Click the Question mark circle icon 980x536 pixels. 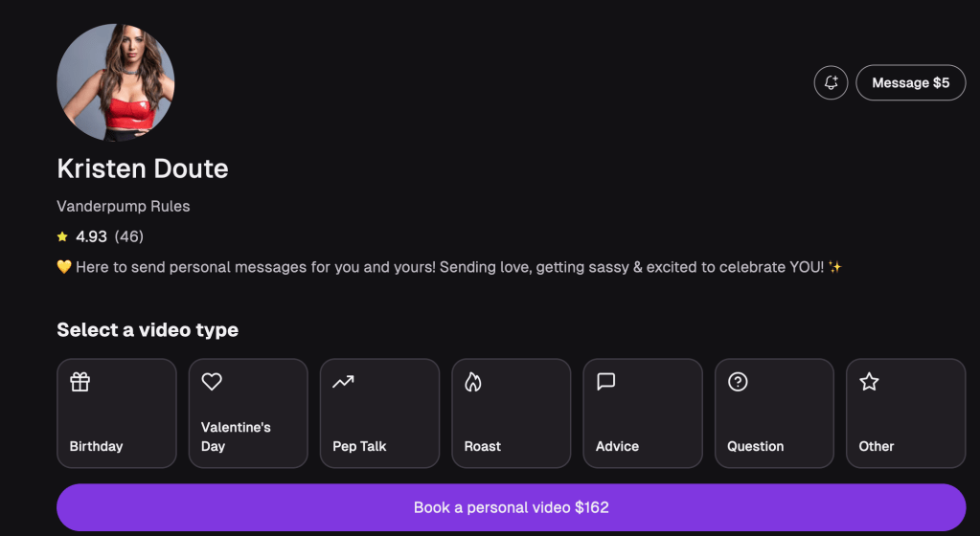coord(738,382)
